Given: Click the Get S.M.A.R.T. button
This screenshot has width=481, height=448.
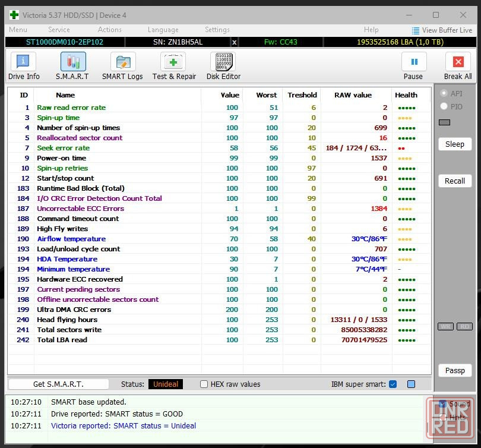Looking at the screenshot, I should click(58, 384).
